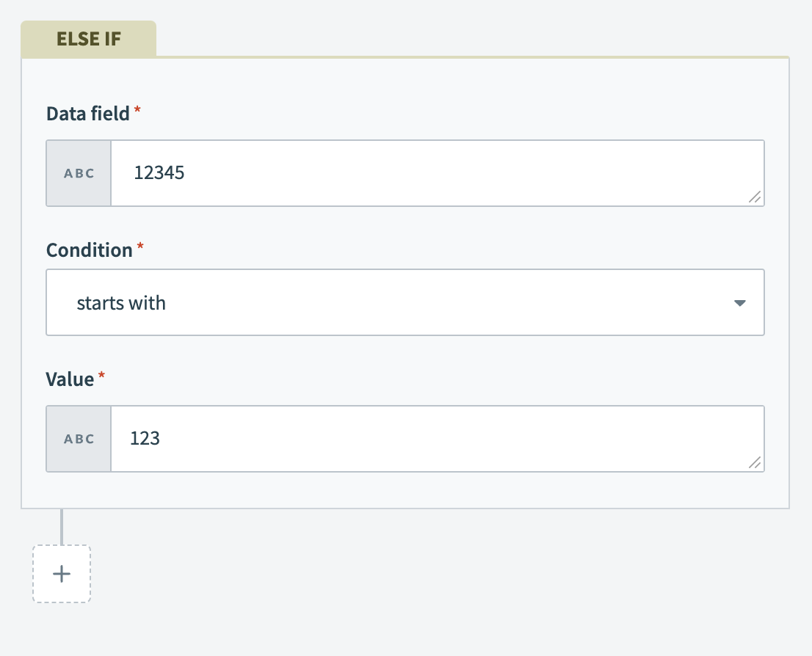Image resolution: width=812 pixels, height=656 pixels.
Task: Click the add-step button below the condition block
Action: 62,574
